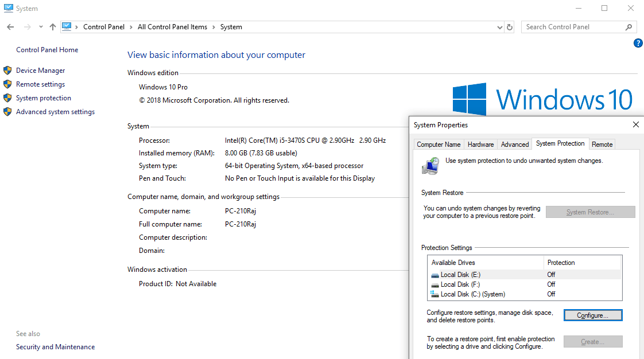Click the 64-bit Operating System type value
The height and width of the screenshot is (359, 644).
click(294, 166)
